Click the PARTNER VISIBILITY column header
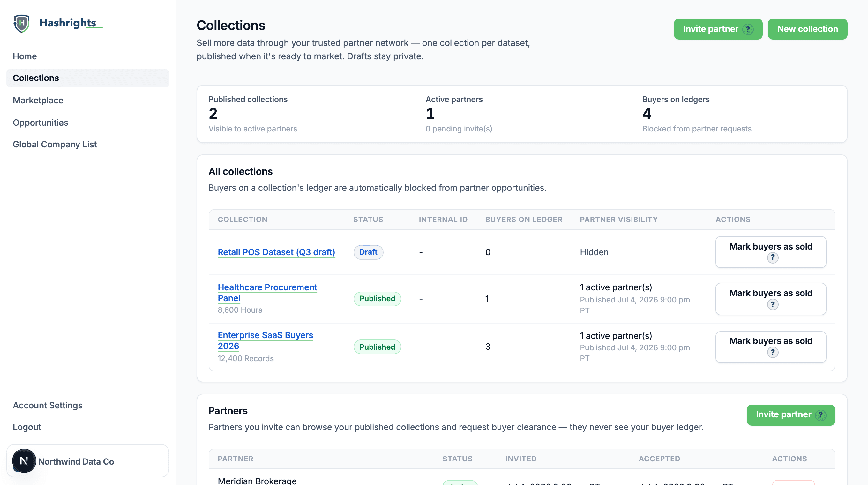This screenshot has width=868, height=485. coord(619,220)
